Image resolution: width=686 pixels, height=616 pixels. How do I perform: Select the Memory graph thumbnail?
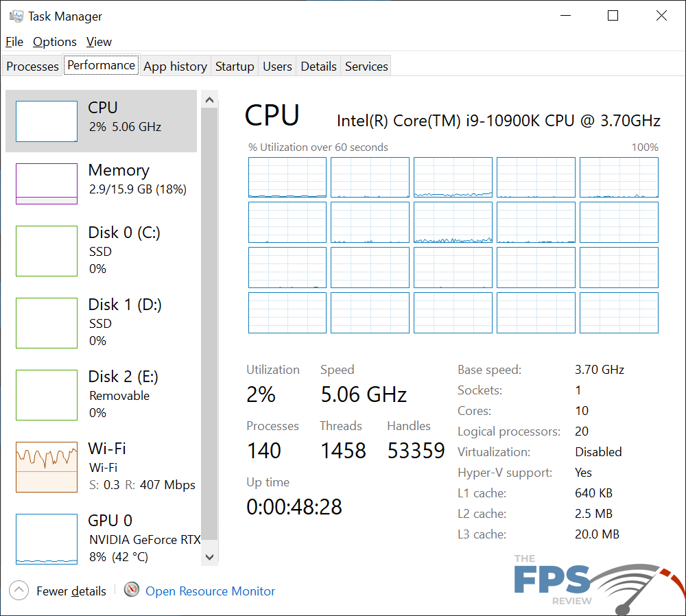click(x=47, y=184)
